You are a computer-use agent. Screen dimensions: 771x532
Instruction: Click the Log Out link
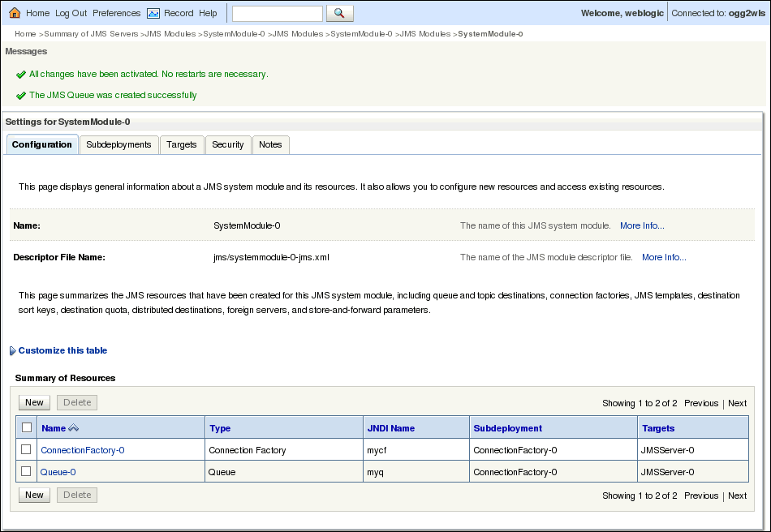(71, 13)
